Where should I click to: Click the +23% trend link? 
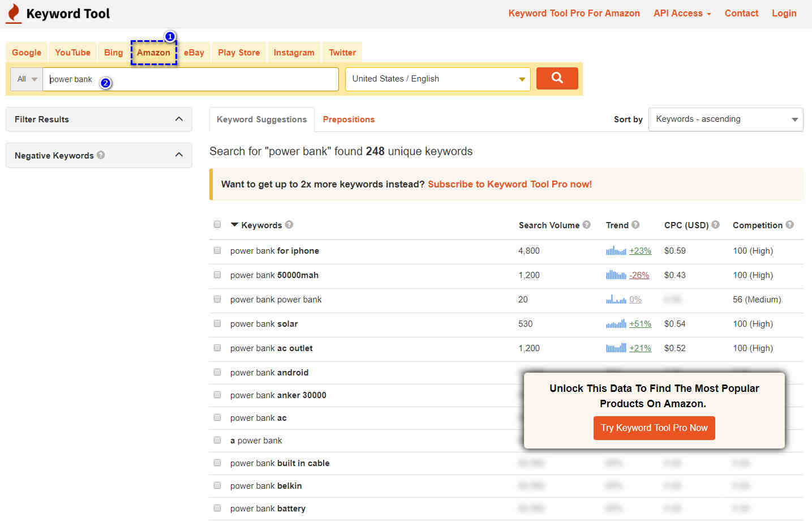tap(640, 250)
